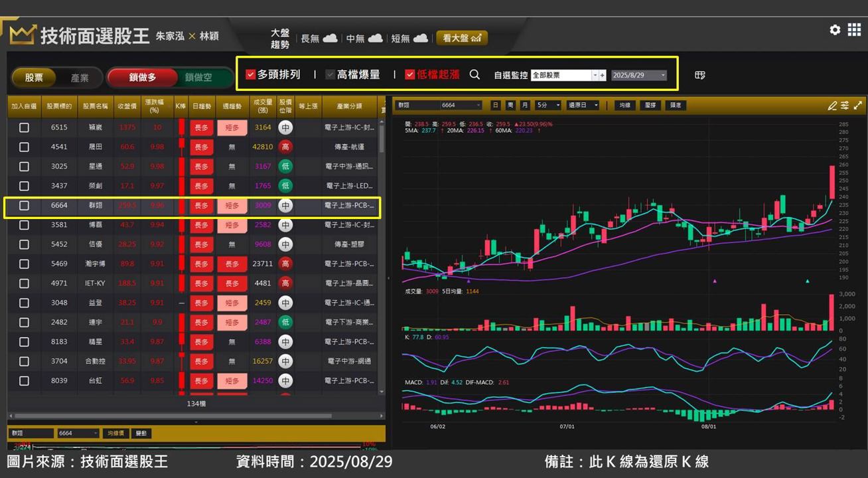
Task: Click the 中 price level badge for 6515
Action: coord(285,127)
